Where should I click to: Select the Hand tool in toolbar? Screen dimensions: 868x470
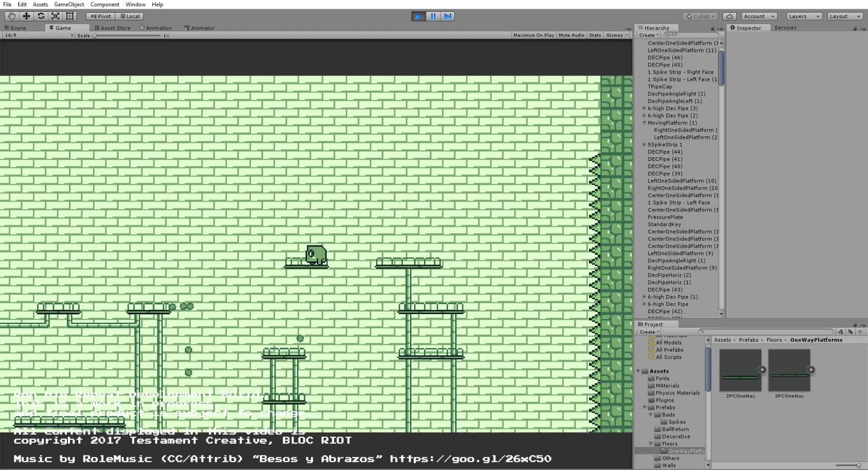pos(12,16)
